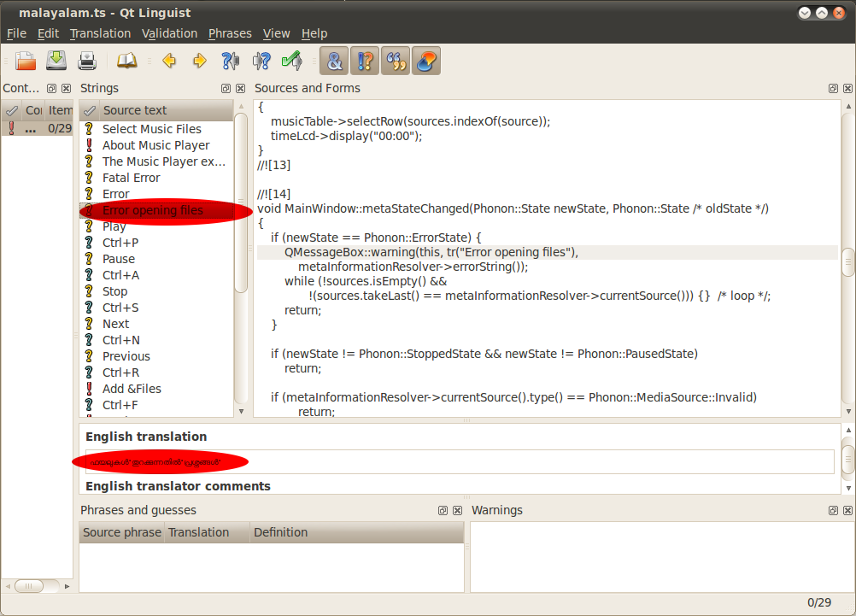
Task: Click the translation area scrollbar down arrow
Action: point(848,488)
